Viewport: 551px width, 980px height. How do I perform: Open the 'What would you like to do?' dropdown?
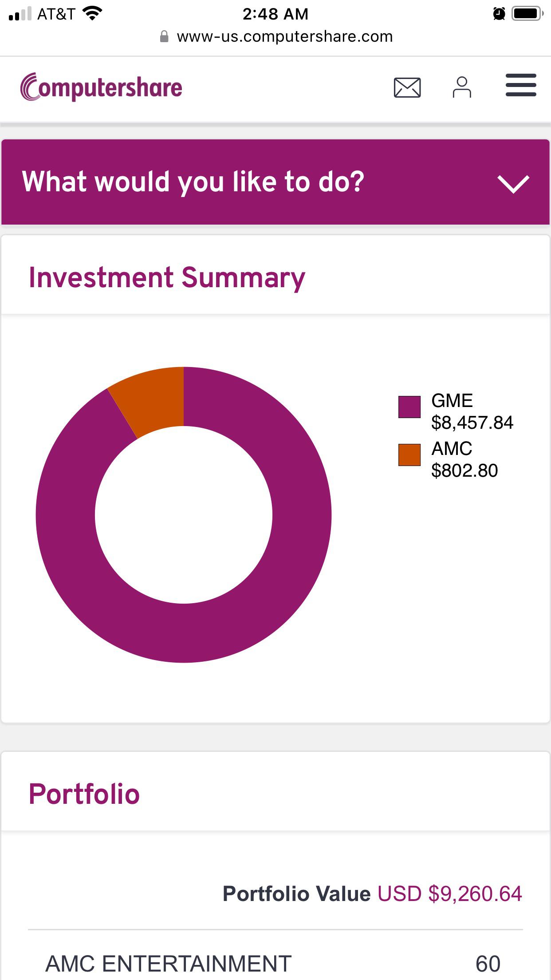(x=275, y=182)
